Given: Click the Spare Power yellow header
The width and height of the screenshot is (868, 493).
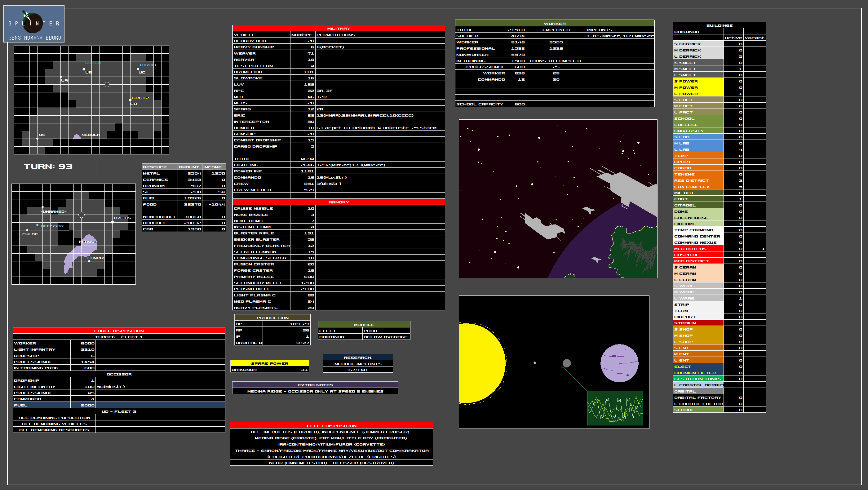Looking at the screenshot, I should (269, 363).
